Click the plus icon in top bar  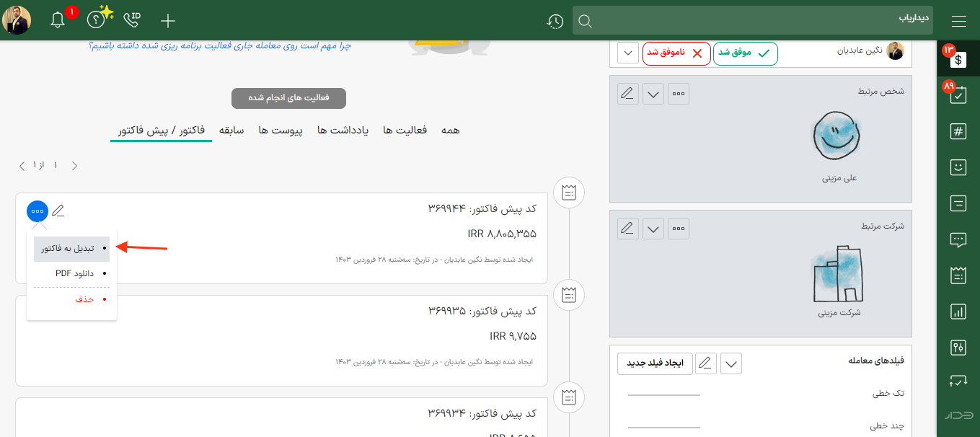click(168, 20)
